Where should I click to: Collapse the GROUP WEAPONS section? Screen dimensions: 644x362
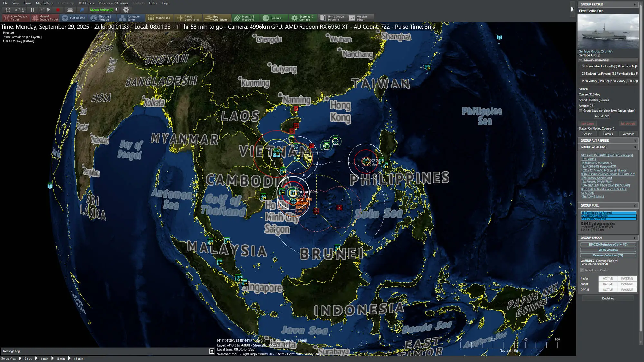tap(636, 147)
